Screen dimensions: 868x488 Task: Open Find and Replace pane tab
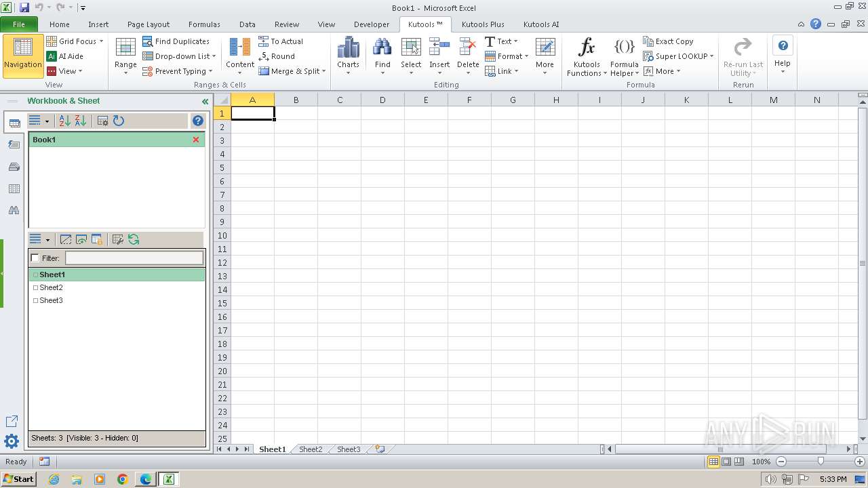tap(14, 211)
